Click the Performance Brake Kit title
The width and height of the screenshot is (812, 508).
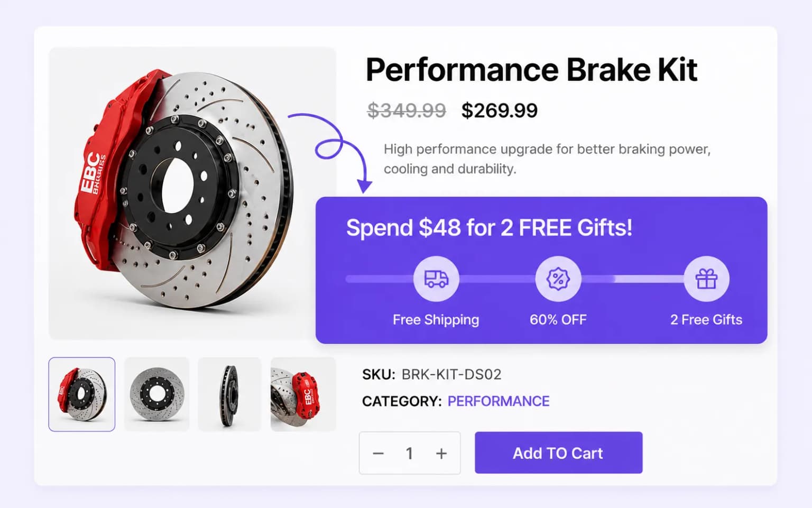(x=531, y=70)
